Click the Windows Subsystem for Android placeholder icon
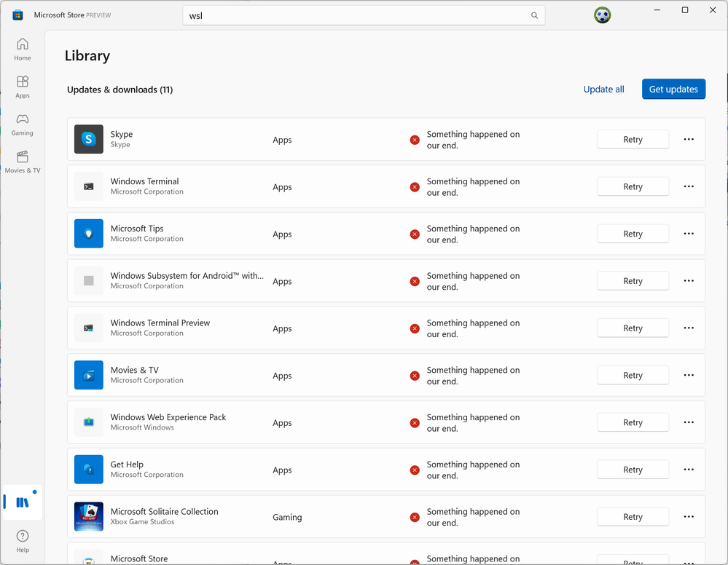 tap(89, 280)
